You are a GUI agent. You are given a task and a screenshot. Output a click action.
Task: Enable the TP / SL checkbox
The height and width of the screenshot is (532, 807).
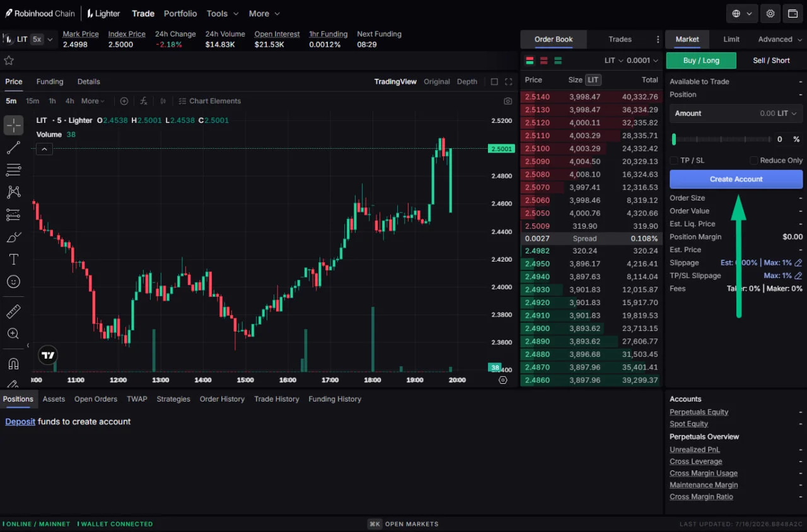tap(674, 161)
